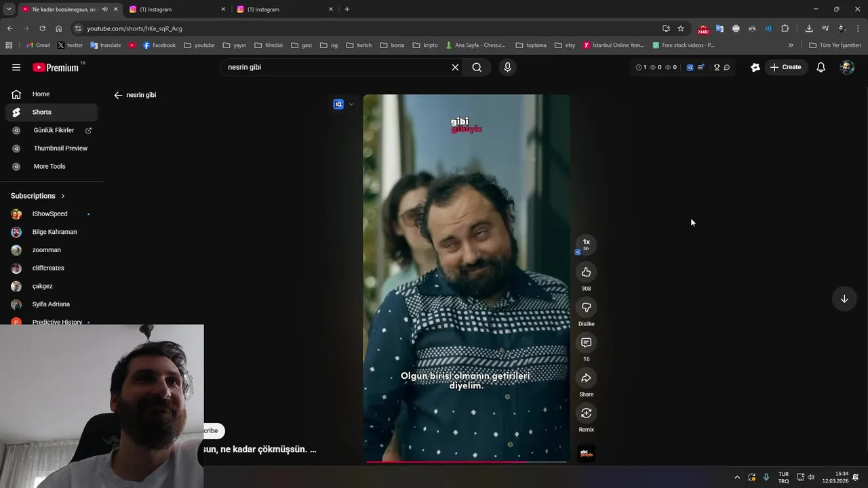Show hidden system tray icons

[x=737, y=477]
